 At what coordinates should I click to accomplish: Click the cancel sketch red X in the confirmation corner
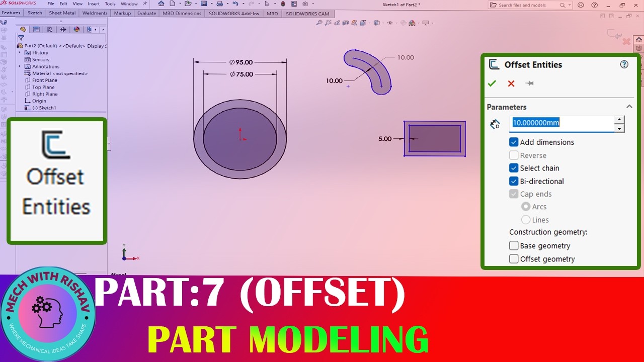point(626,41)
